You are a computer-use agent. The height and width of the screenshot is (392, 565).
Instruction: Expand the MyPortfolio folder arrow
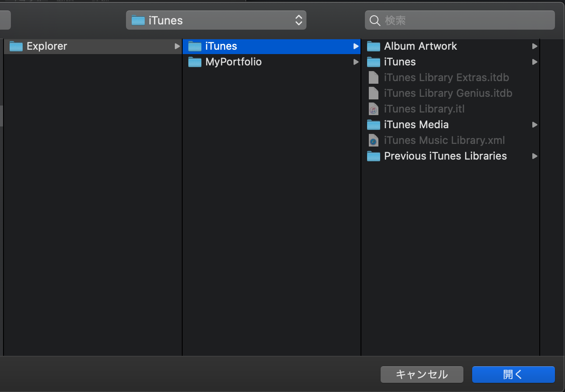(x=356, y=62)
